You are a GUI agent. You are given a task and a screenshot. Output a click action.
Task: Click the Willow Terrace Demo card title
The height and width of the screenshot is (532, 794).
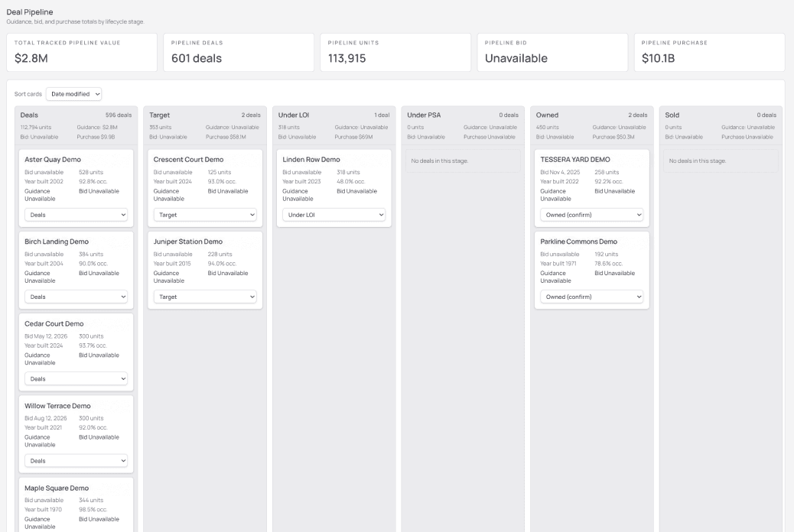(57, 406)
